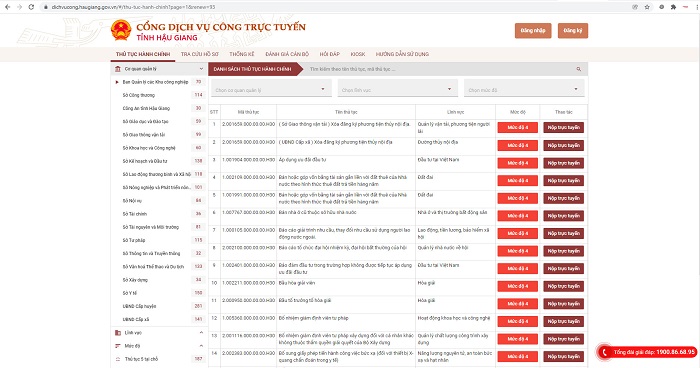Image resolution: width=700 pixels, height=368 pixels.
Task: Click Nộp trực tuyến for procedure row 1
Action: [x=563, y=127]
